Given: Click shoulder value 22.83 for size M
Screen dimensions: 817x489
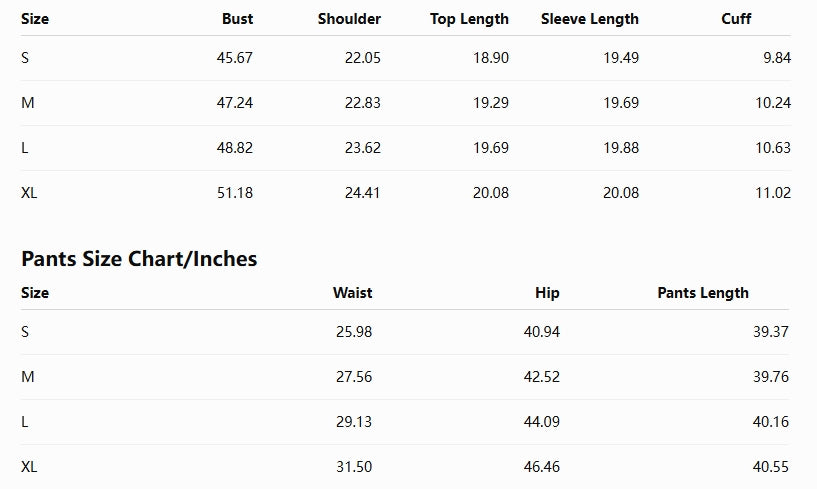Looking at the screenshot, I should [363, 103].
